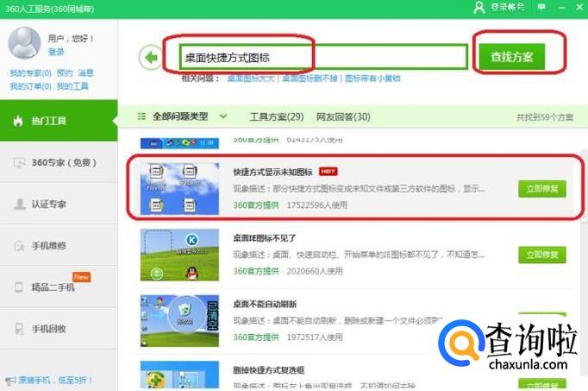The height and width of the screenshot is (391, 588).
Task: Click the recycle phone icon beside 手机回收
Action: click(x=19, y=329)
